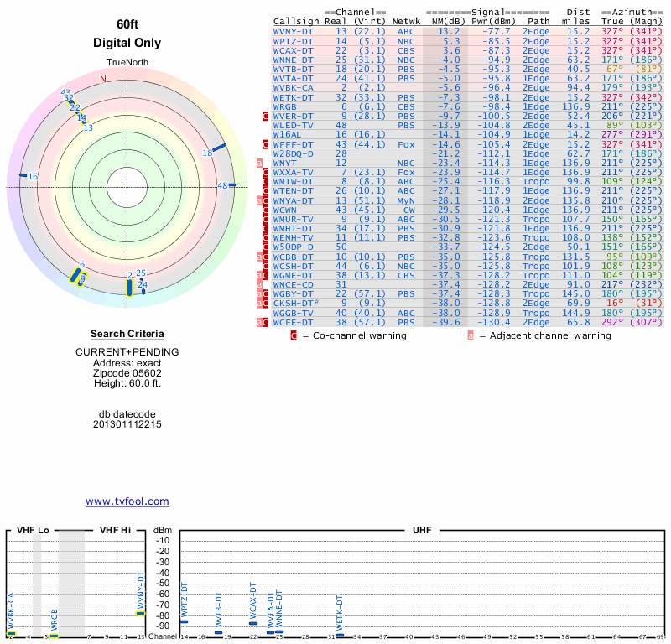The image size is (671, 644).
Task: Click the WVNY-DT bar in VHF Hi spectrum
Action: point(141,613)
